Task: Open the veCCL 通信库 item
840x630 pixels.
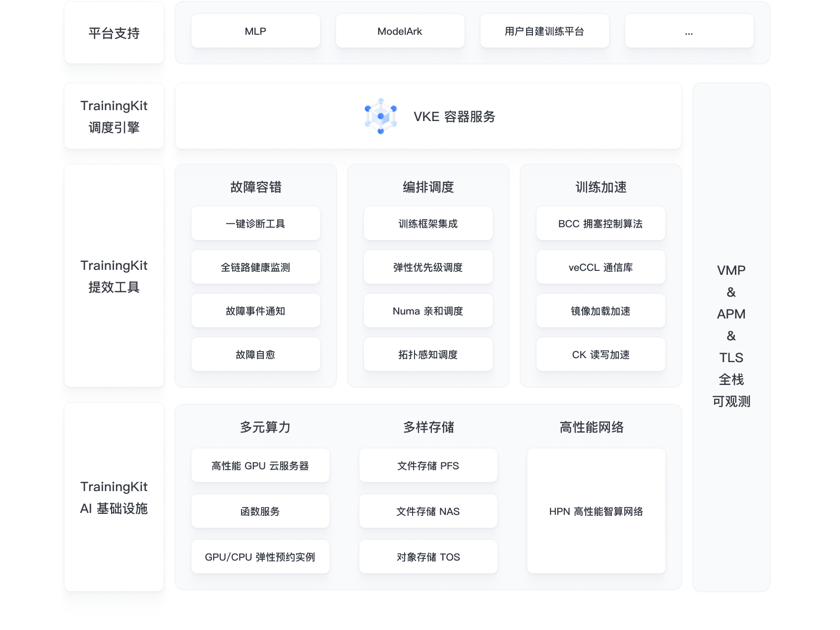Action: pyautogui.click(x=600, y=267)
